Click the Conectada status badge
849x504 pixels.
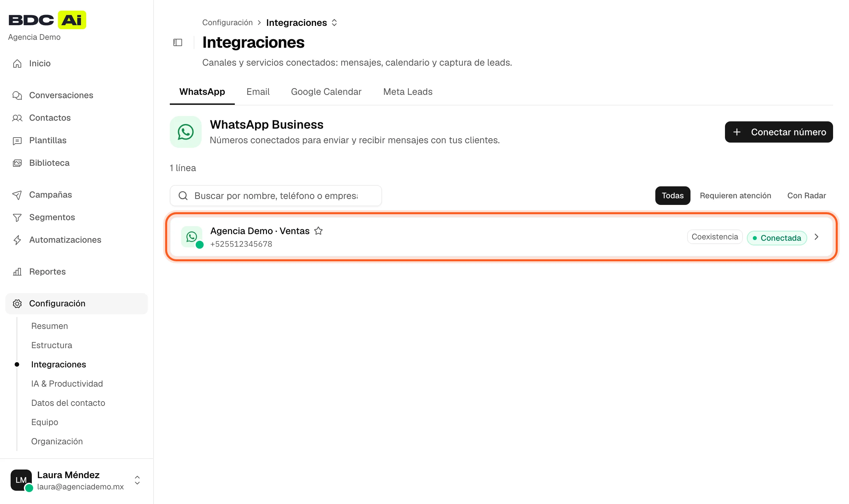point(777,238)
